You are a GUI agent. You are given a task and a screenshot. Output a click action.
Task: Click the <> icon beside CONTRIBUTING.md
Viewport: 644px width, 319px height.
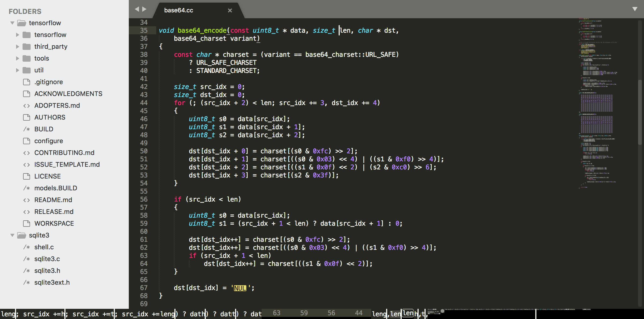pyautogui.click(x=27, y=153)
